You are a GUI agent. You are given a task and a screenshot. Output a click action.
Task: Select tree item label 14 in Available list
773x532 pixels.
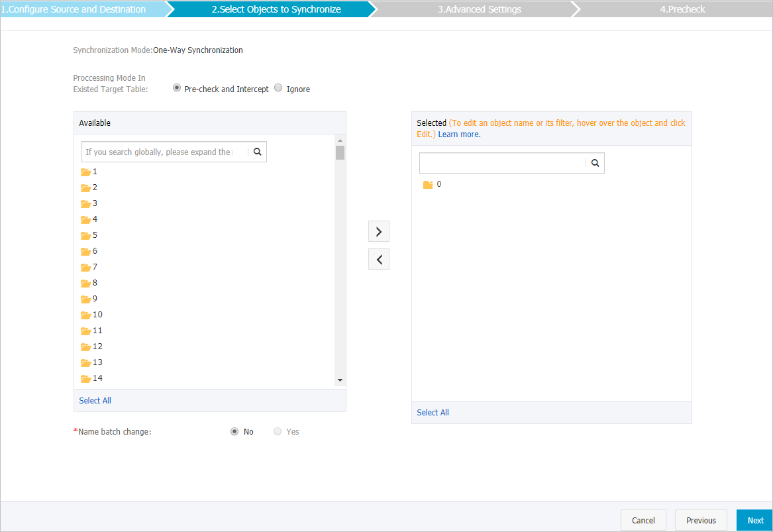point(97,378)
